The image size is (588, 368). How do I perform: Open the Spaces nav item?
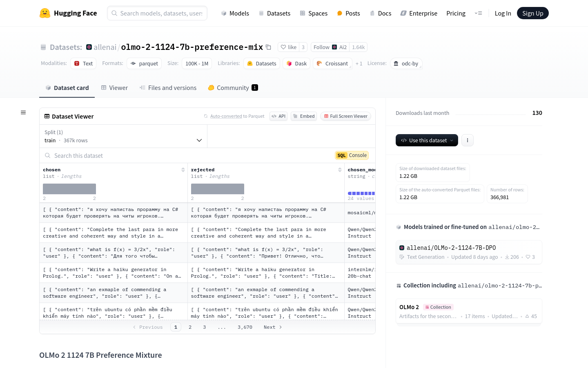[314, 13]
